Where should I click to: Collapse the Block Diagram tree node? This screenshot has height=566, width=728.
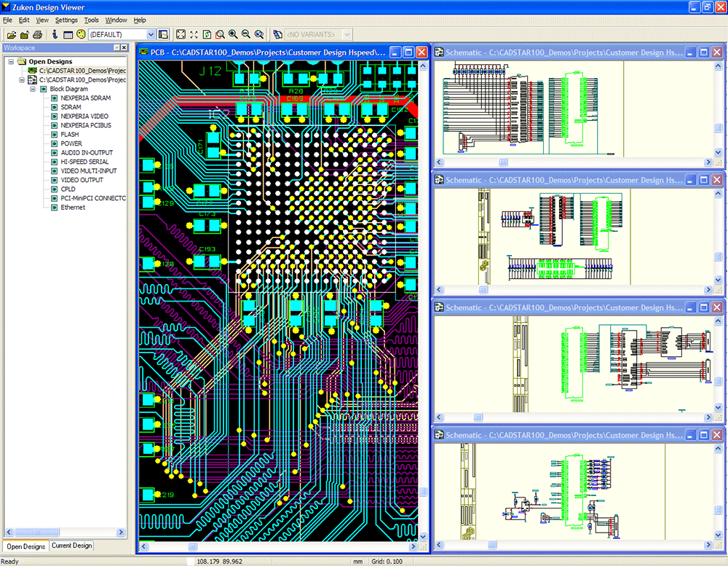tap(33, 88)
